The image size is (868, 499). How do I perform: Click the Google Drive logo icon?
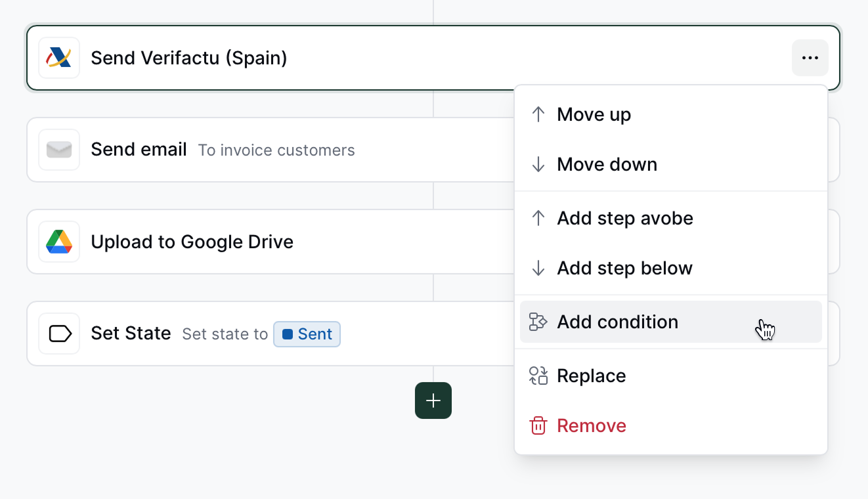pyautogui.click(x=59, y=242)
